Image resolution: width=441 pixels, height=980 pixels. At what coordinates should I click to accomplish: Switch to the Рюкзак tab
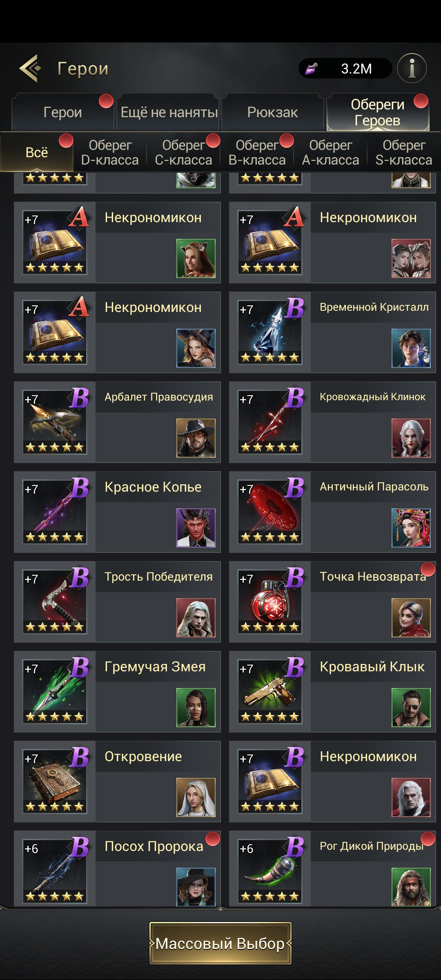tap(273, 112)
